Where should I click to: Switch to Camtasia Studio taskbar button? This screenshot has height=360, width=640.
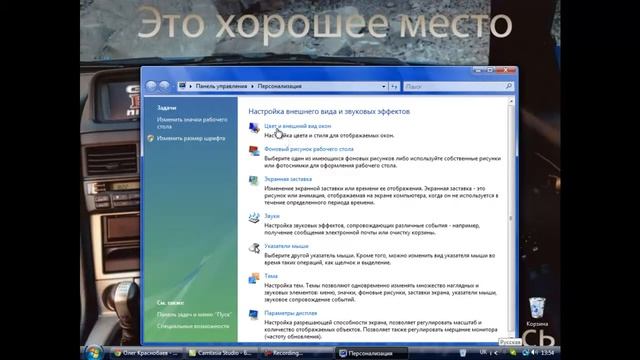pos(221,353)
